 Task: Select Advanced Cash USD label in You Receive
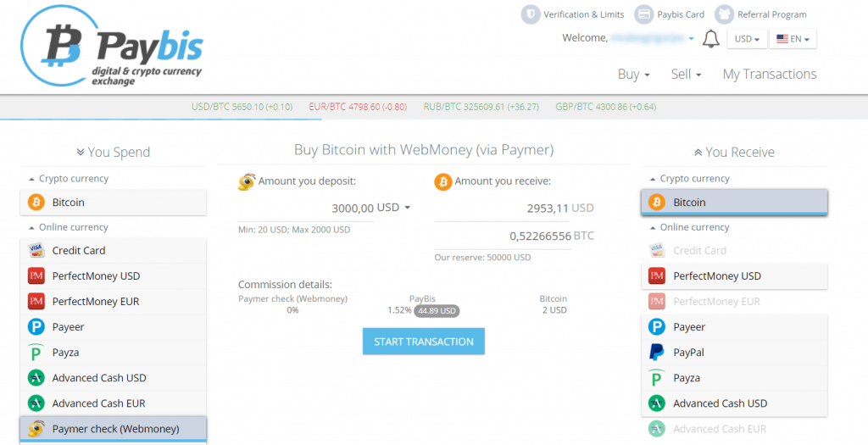[x=721, y=403]
